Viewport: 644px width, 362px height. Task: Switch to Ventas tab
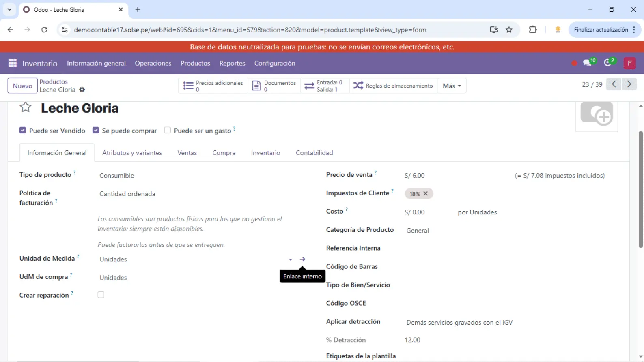point(187,153)
